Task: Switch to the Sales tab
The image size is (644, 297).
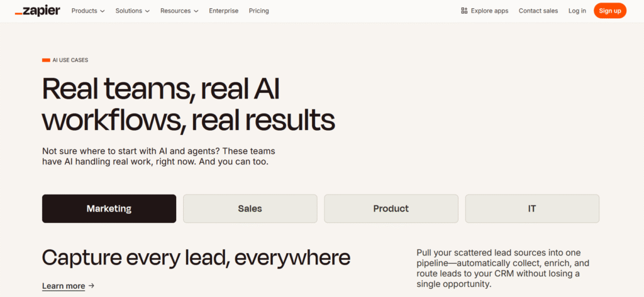Action: click(250, 208)
